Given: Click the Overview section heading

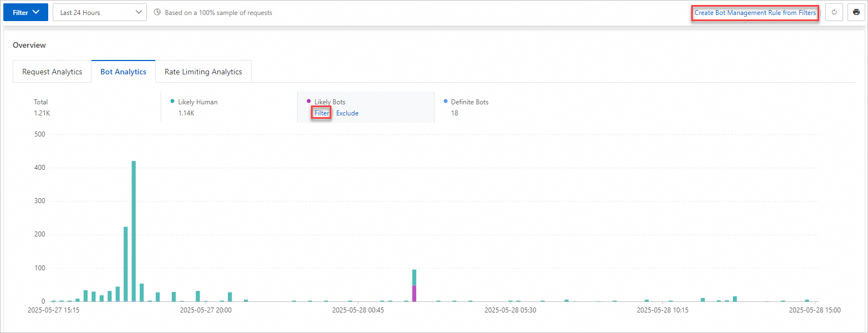Looking at the screenshot, I should (x=29, y=45).
